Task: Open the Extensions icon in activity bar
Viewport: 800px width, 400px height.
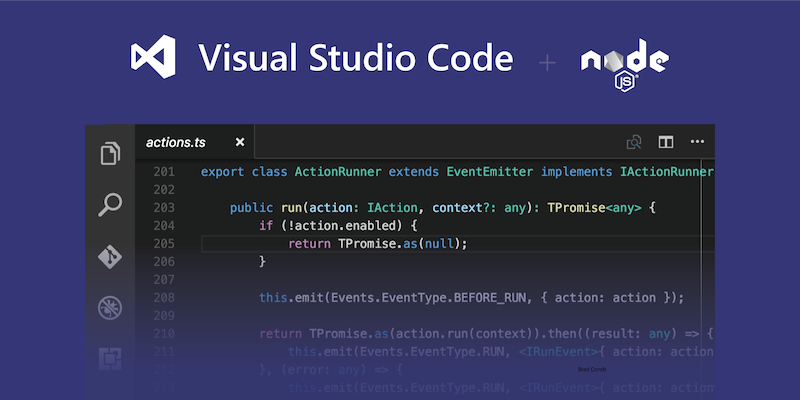Action: [110, 359]
